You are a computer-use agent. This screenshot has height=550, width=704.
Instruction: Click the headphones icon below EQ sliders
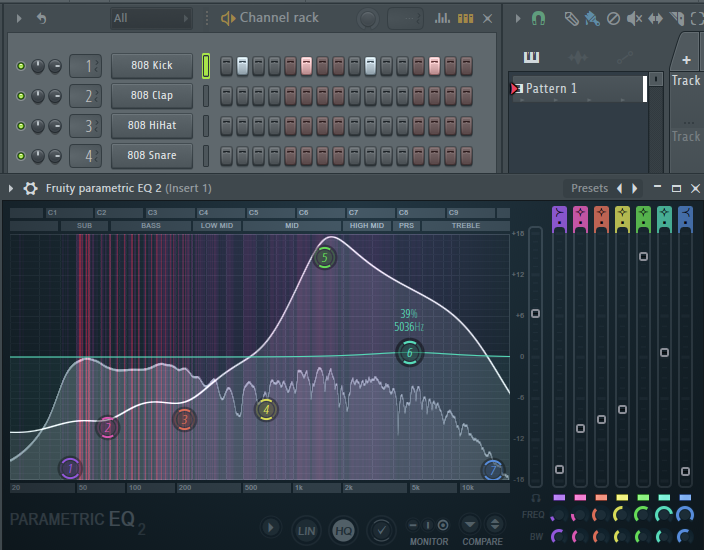pos(536,498)
